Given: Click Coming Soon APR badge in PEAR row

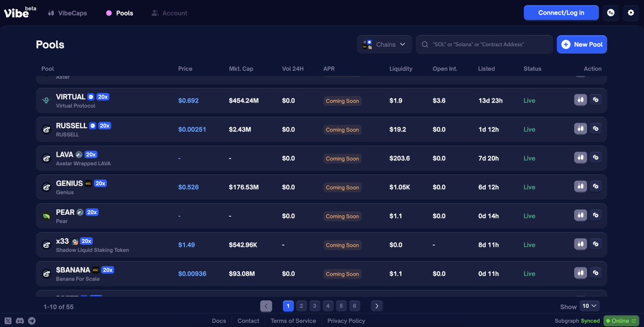Looking at the screenshot, I should point(342,216).
